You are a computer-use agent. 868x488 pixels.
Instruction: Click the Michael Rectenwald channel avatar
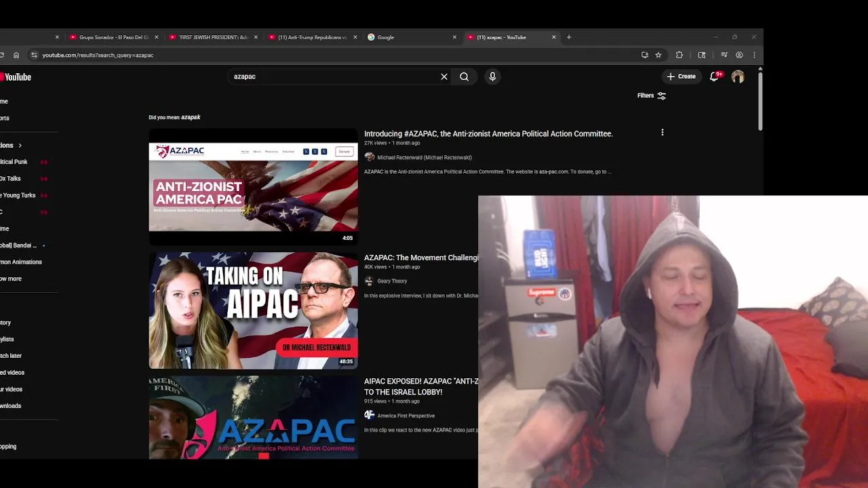tap(369, 157)
